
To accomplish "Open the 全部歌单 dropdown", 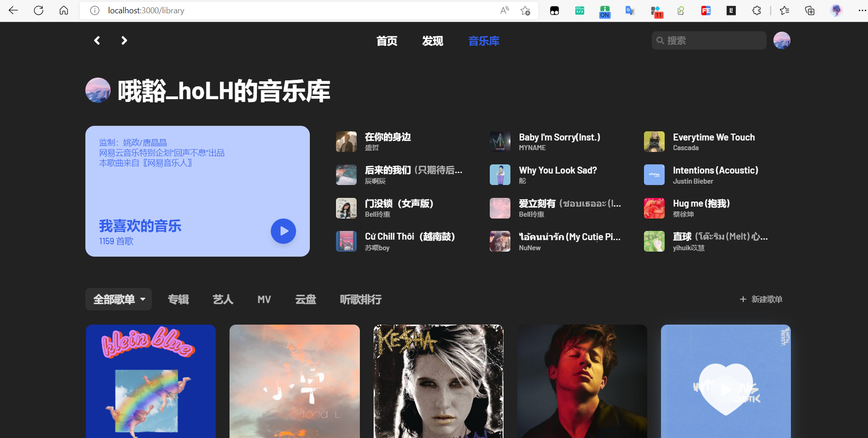I will coord(118,299).
